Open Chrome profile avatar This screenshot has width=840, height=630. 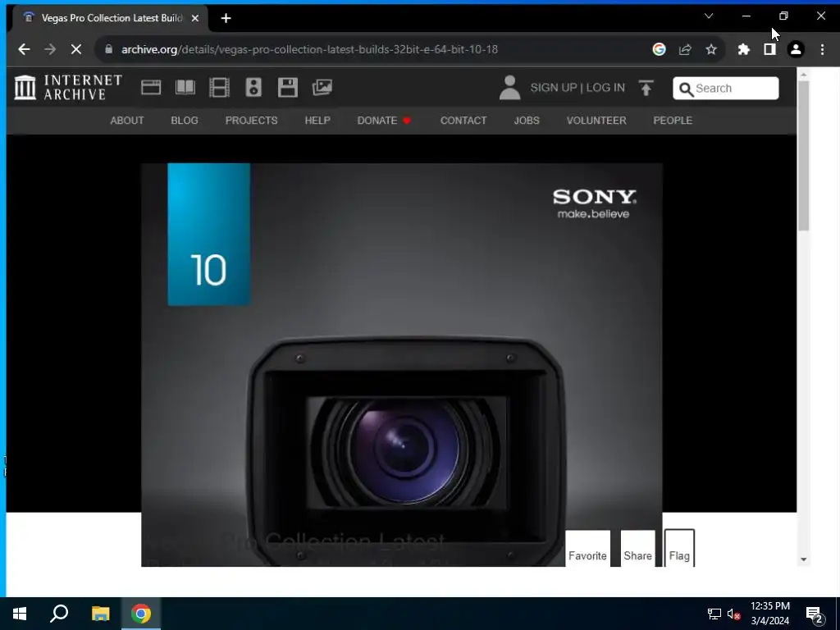point(796,49)
